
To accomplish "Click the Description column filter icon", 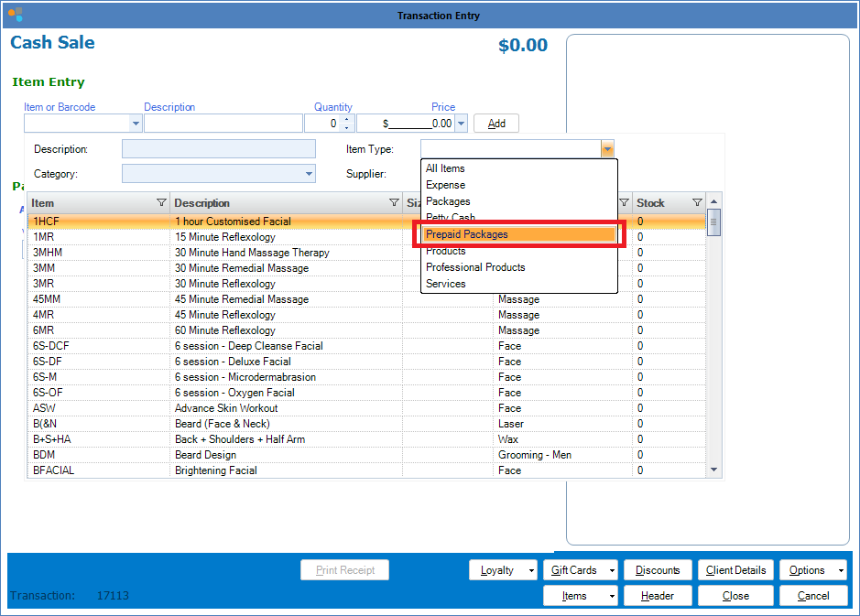I will tap(394, 203).
